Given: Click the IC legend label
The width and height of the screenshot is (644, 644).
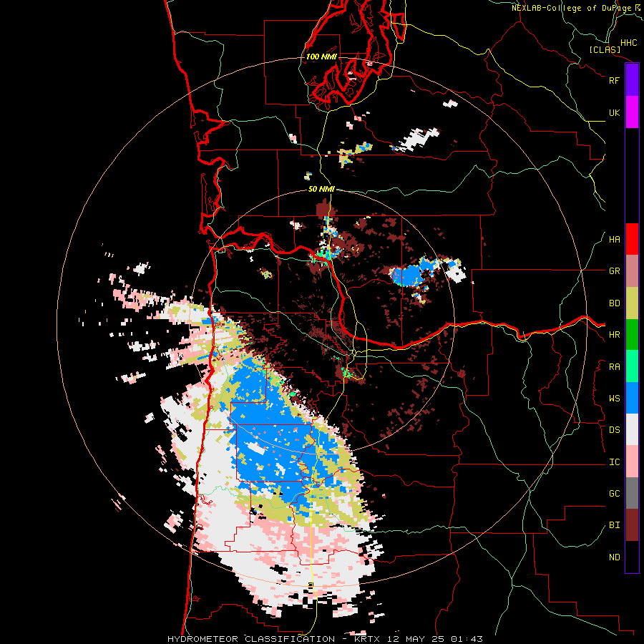Looking at the screenshot, I should tap(614, 462).
